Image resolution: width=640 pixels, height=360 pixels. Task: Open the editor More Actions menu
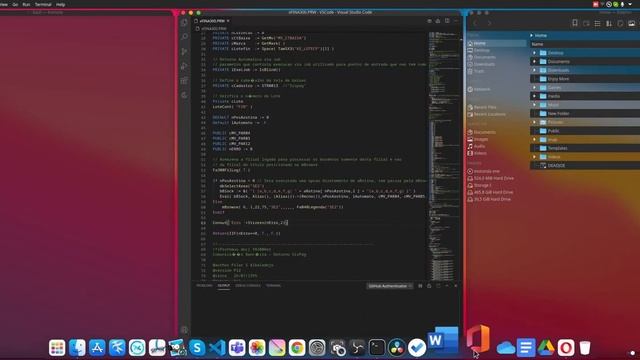(x=456, y=21)
